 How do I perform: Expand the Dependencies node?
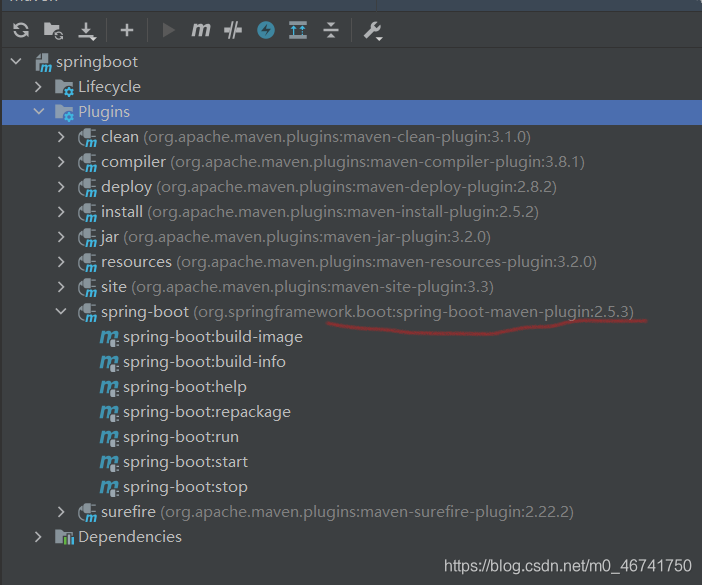point(39,537)
